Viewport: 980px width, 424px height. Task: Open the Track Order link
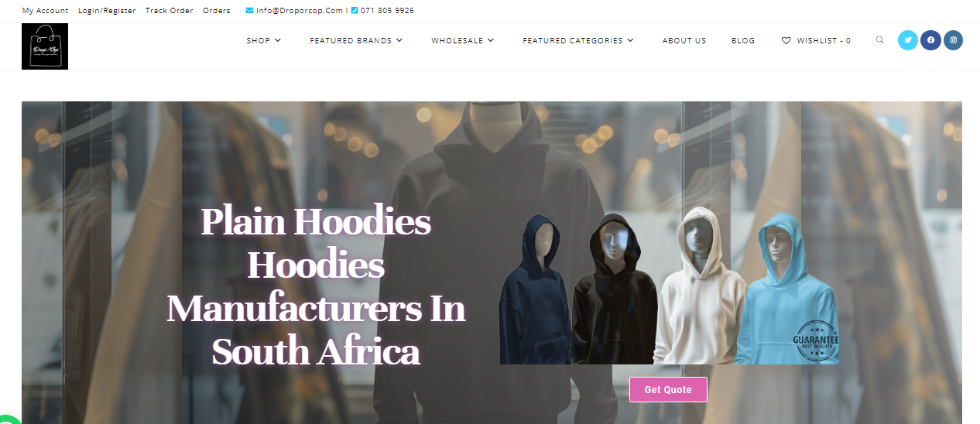coord(170,11)
